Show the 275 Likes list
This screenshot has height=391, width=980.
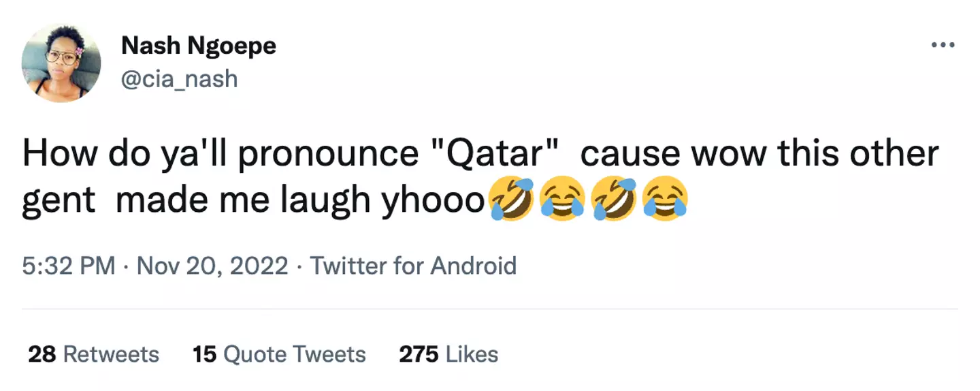(448, 354)
